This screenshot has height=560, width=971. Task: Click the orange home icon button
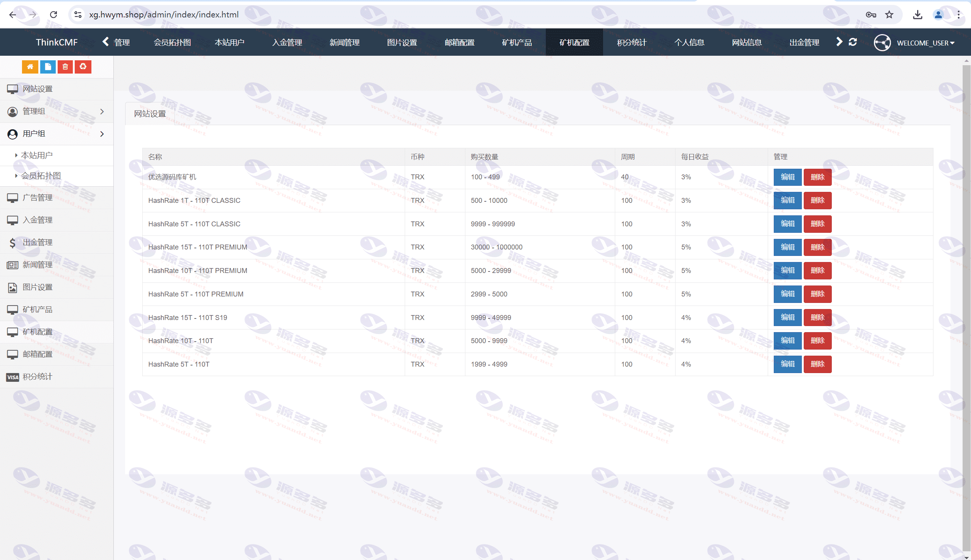pos(30,67)
